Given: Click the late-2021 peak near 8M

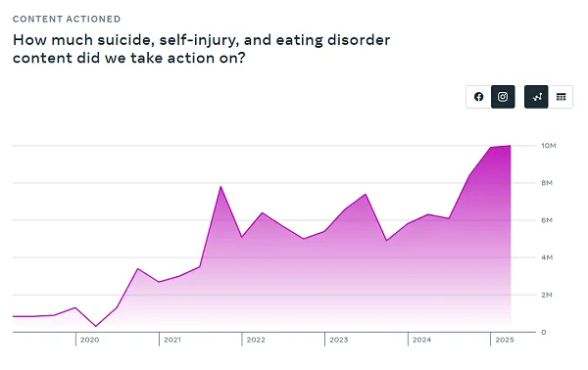Looking at the screenshot, I should click(x=220, y=187).
